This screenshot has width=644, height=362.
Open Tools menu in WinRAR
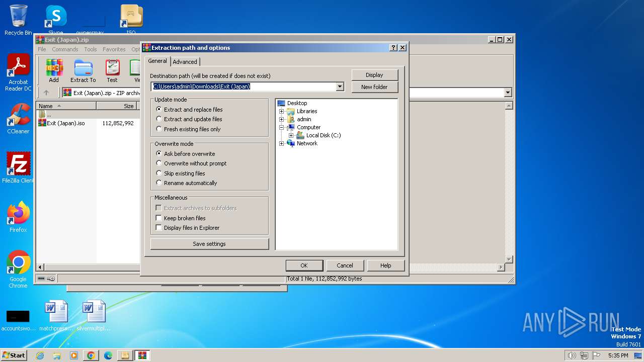tap(91, 49)
